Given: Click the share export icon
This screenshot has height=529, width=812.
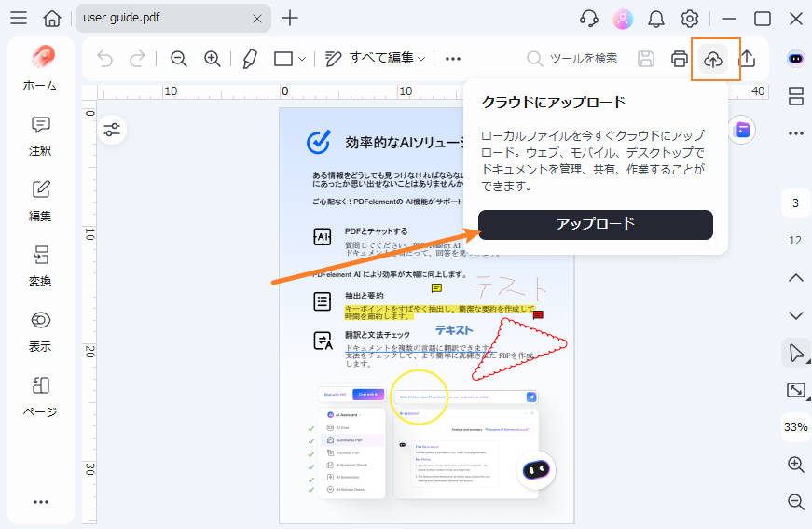Looking at the screenshot, I should tap(748, 59).
